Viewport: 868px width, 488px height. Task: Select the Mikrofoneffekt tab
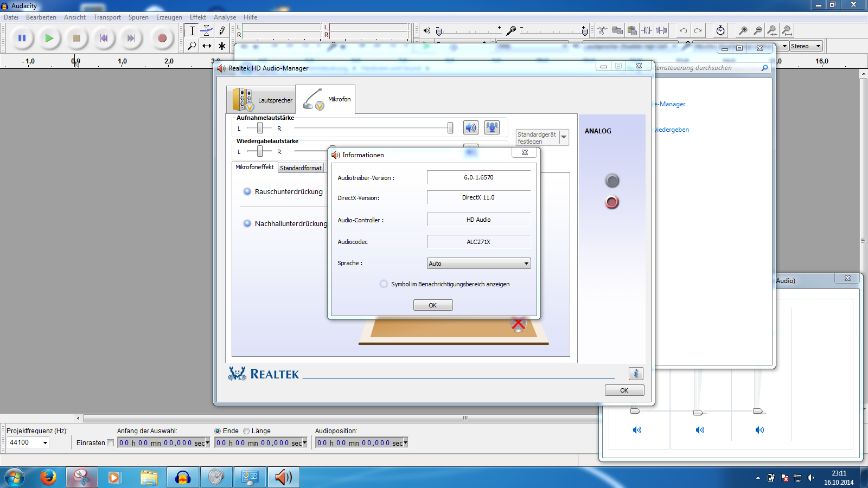255,167
